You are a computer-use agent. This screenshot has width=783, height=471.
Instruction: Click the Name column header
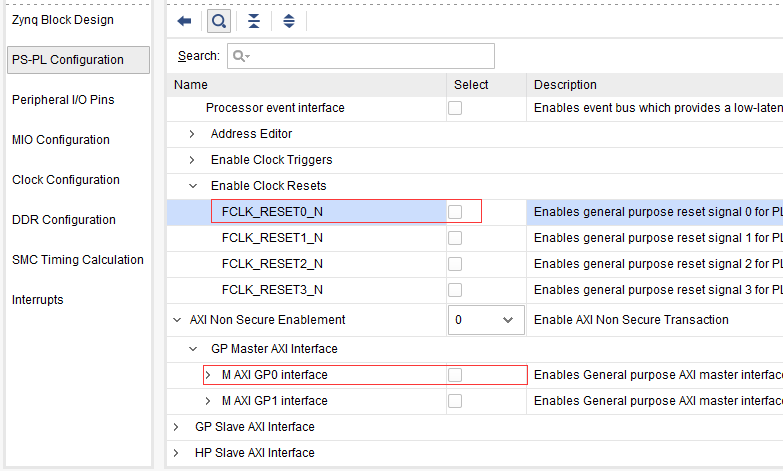point(306,85)
